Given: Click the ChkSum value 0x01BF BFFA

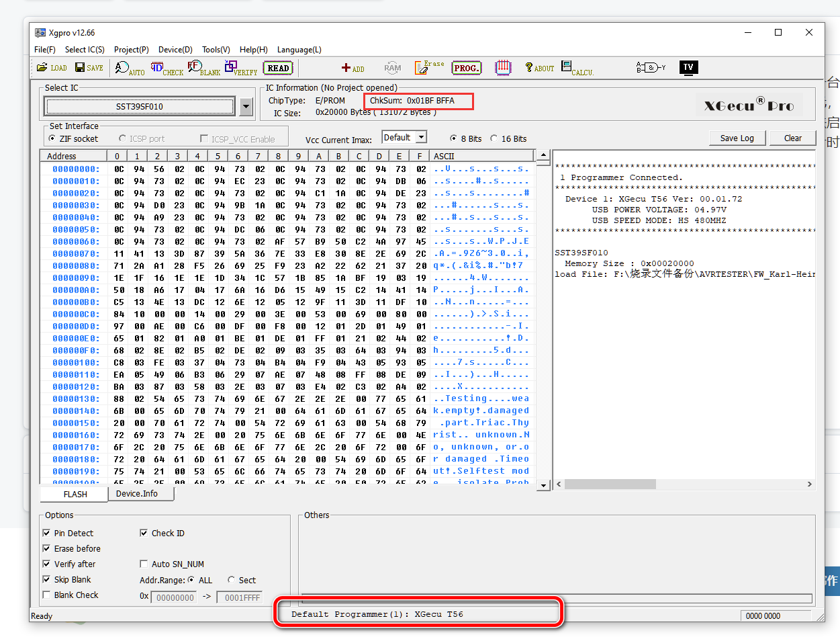Looking at the screenshot, I should coord(430,101).
